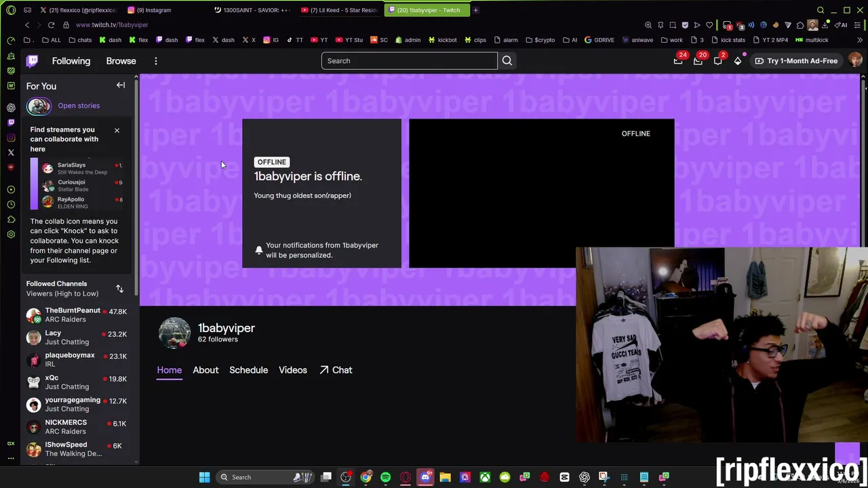Open the GDRIVE bookmark
This screenshot has height=488, width=868.
tap(599, 40)
